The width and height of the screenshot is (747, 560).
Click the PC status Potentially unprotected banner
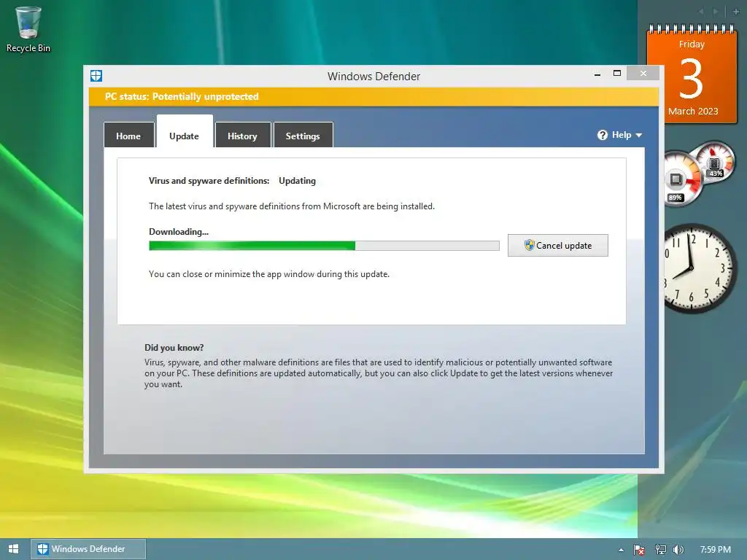click(373, 97)
